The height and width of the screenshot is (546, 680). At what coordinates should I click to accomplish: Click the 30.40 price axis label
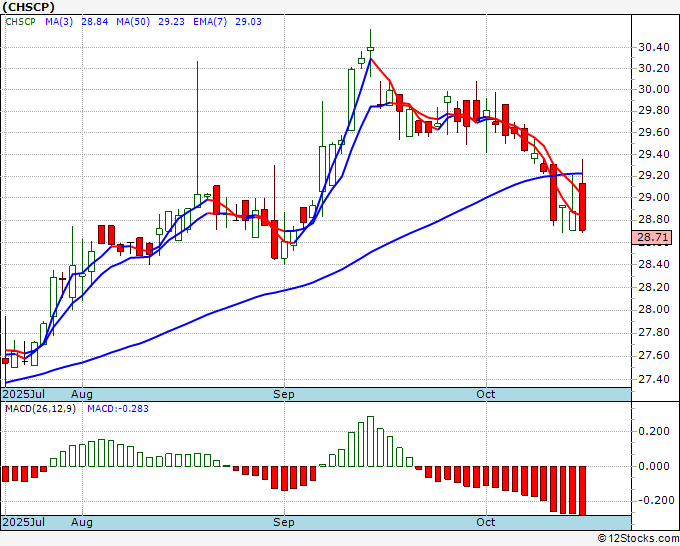653,47
